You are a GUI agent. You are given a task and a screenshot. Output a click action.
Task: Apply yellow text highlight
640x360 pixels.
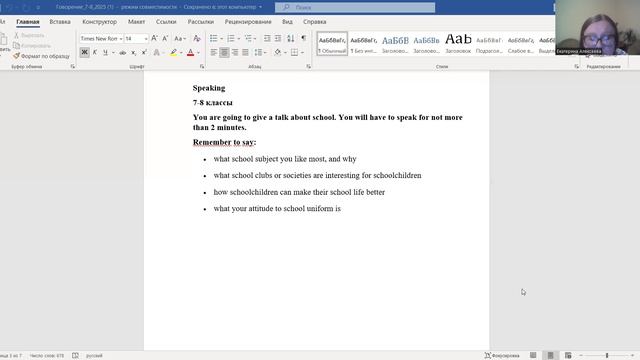[173, 52]
